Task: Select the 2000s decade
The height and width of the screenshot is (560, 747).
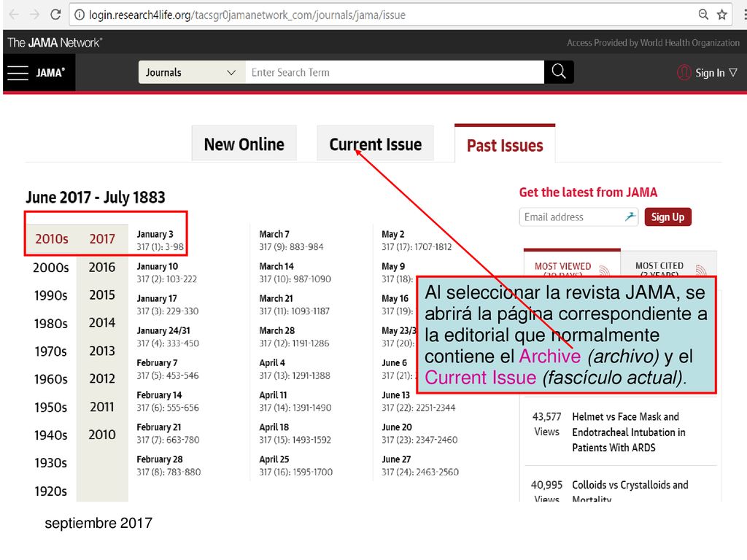Action: (x=51, y=268)
